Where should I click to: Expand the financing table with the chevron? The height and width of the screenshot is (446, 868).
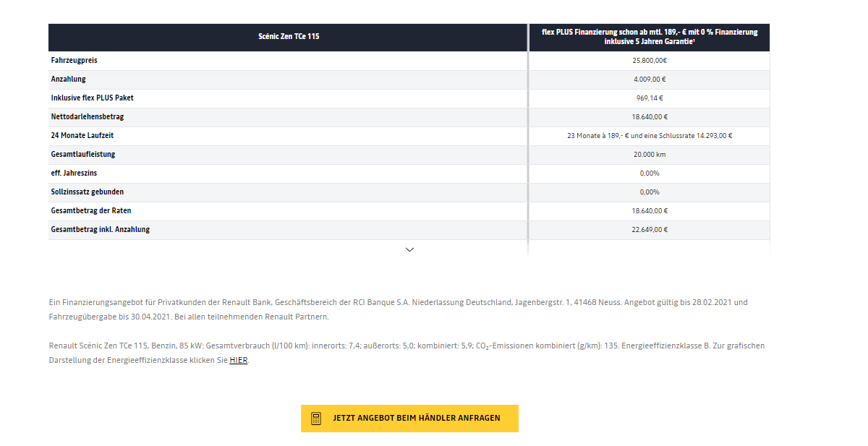[409, 249]
